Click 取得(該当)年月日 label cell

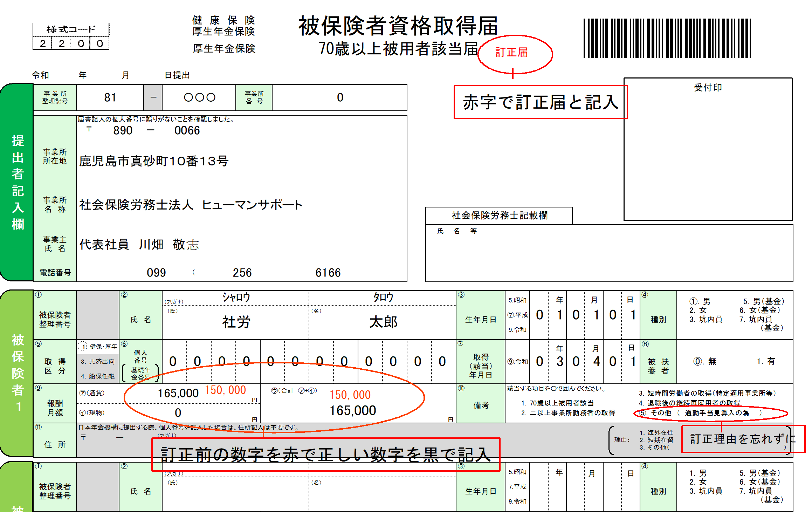(481, 362)
